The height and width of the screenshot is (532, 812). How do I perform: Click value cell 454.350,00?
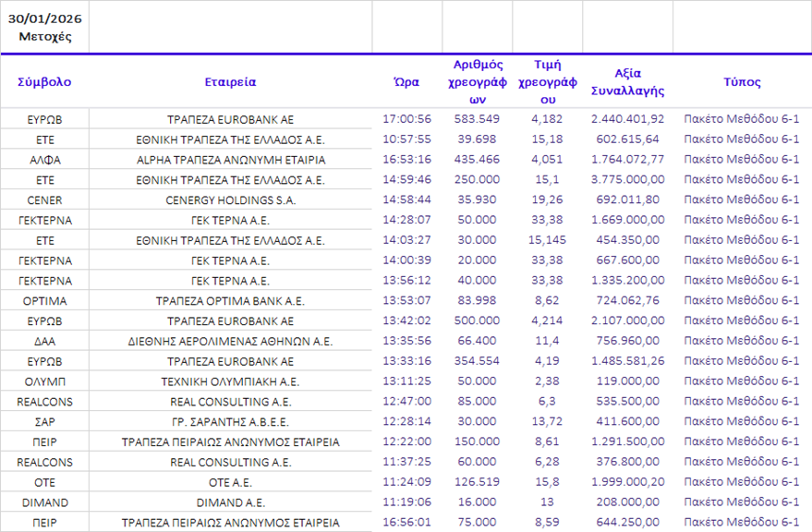point(627,240)
